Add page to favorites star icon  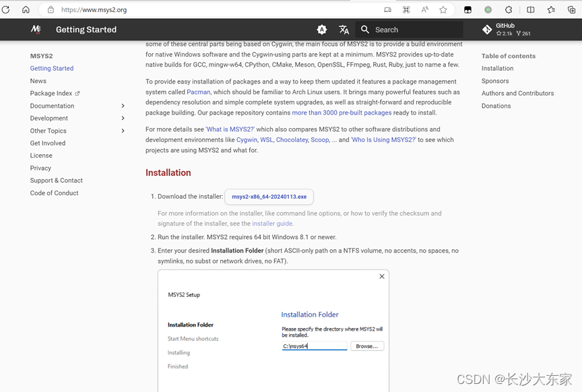tap(443, 9)
